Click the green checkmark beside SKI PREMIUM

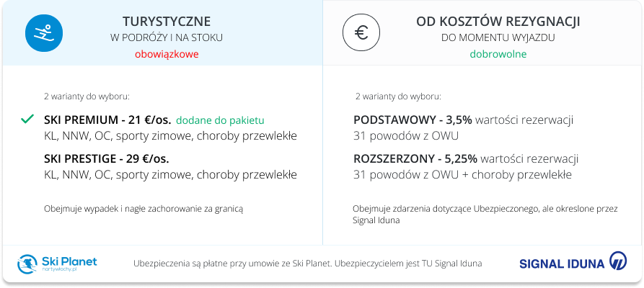[27, 120]
